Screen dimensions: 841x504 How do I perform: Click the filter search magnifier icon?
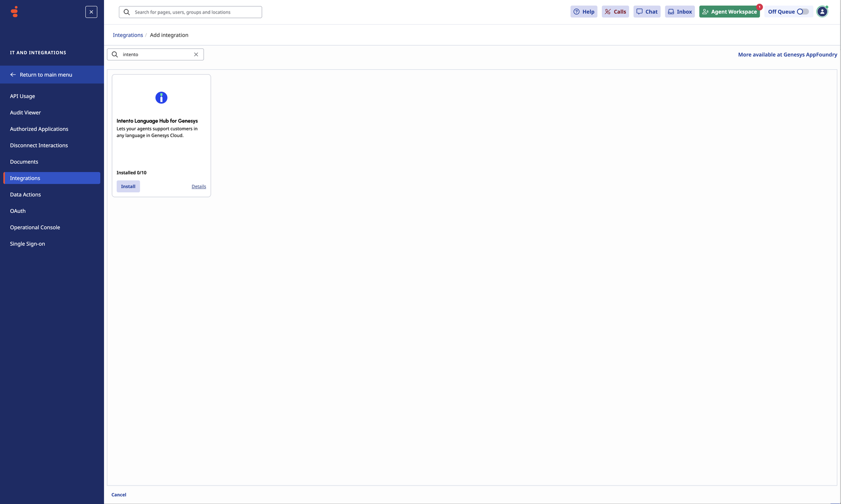[x=115, y=55]
